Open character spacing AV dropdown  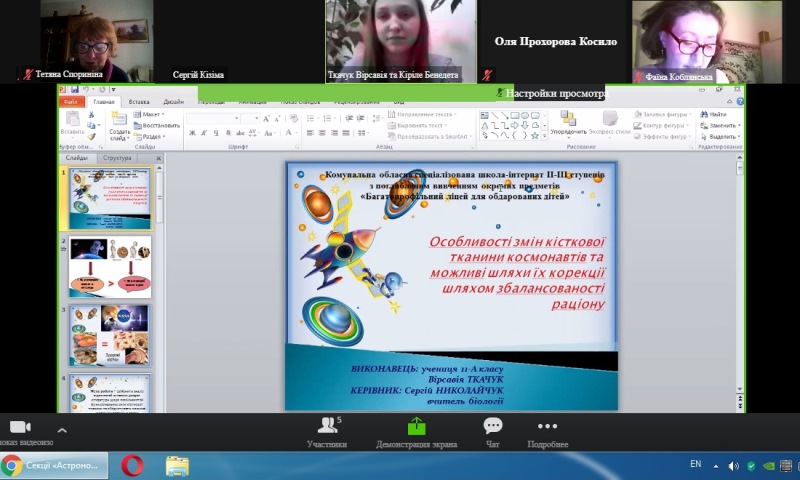253,133
